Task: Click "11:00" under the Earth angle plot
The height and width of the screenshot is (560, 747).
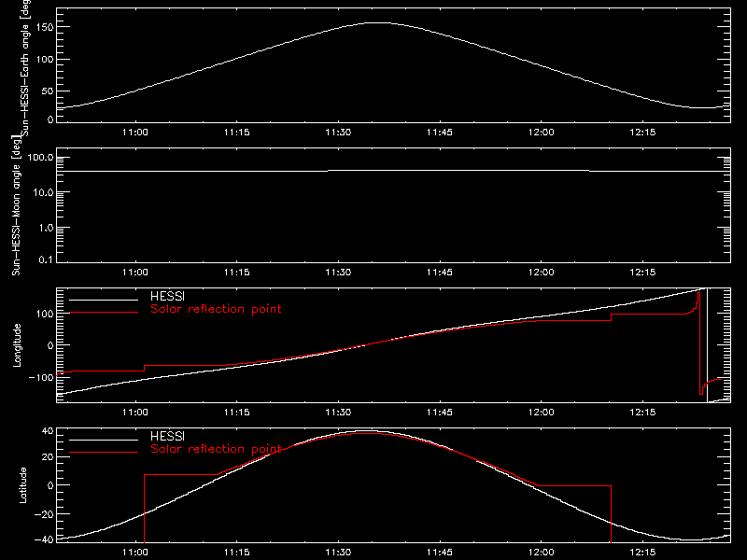Action: pyautogui.click(x=135, y=133)
